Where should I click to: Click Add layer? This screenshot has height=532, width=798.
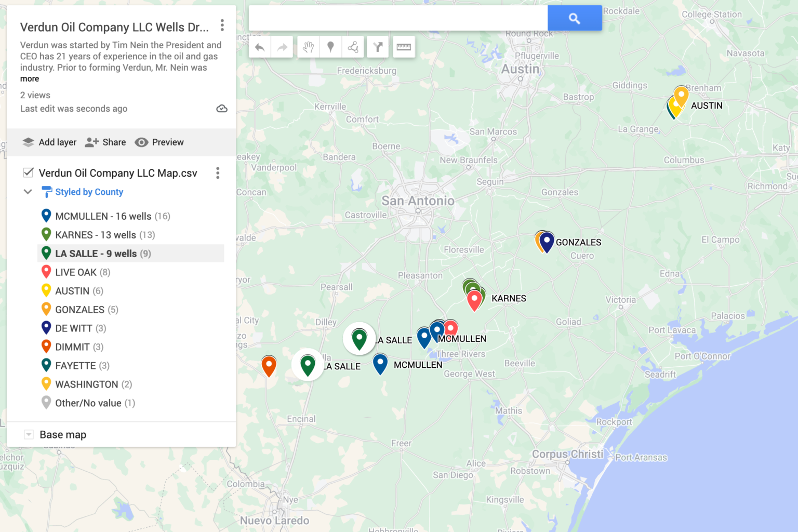49,142
